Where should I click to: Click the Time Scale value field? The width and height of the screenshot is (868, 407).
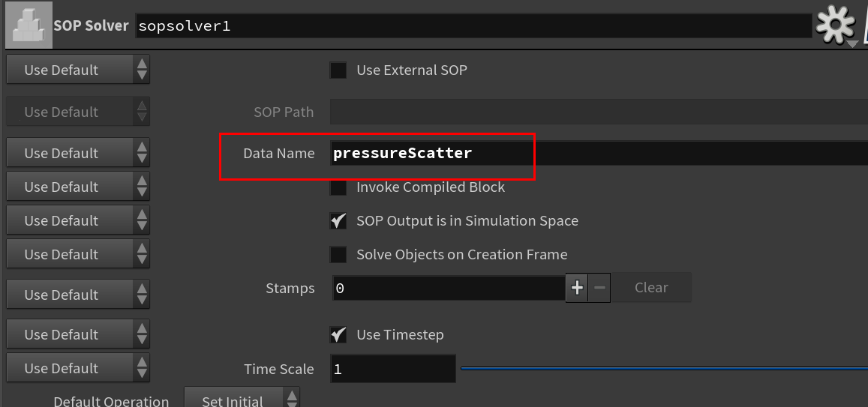pyautogui.click(x=393, y=369)
